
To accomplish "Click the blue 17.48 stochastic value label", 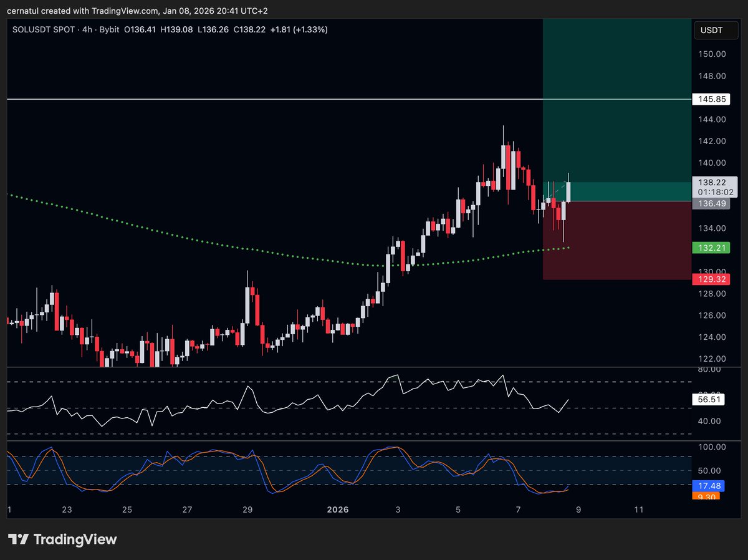I will [x=709, y=486].
